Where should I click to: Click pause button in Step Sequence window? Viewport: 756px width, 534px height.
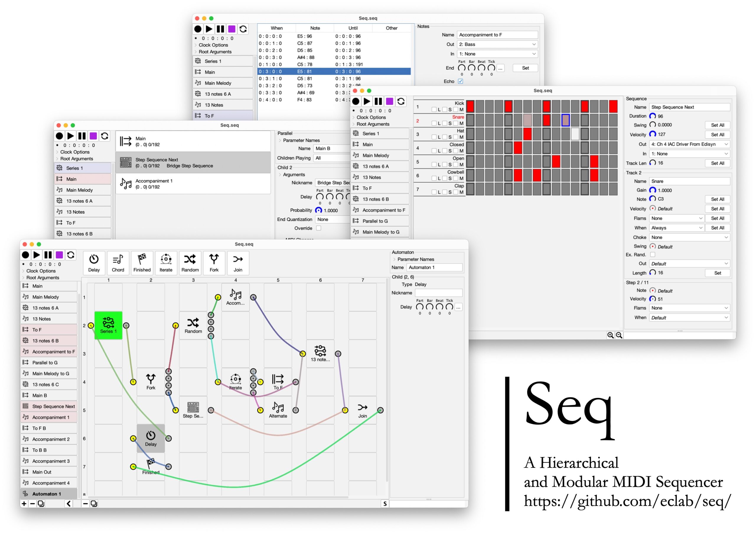[x=378, y=102]
